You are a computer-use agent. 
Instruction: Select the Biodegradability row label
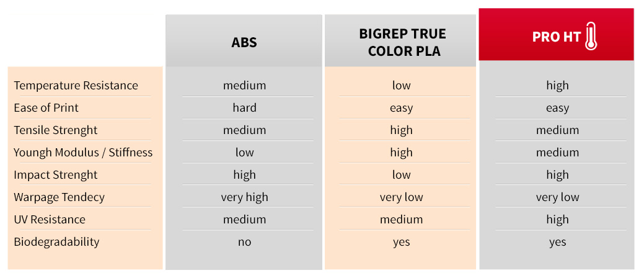56,242
